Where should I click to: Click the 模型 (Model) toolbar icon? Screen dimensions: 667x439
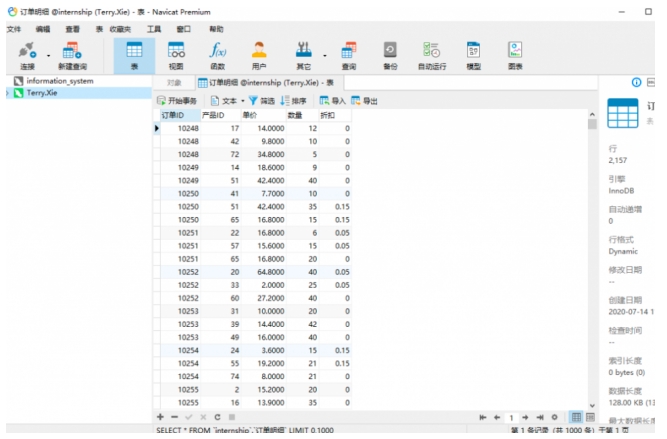click(x=473, y=55)
